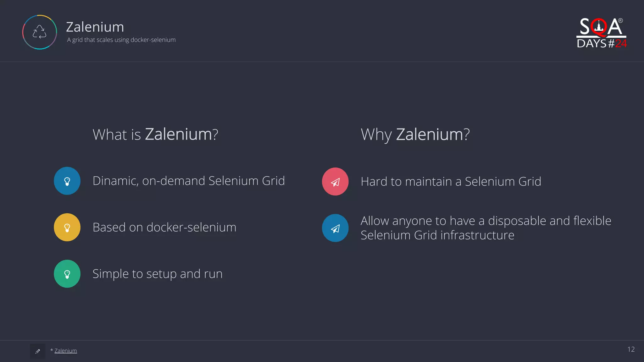Screen dimensions: 644x362
Task: Select the 'Why Zalenium?' heading
Action: [x=415, y=134]
